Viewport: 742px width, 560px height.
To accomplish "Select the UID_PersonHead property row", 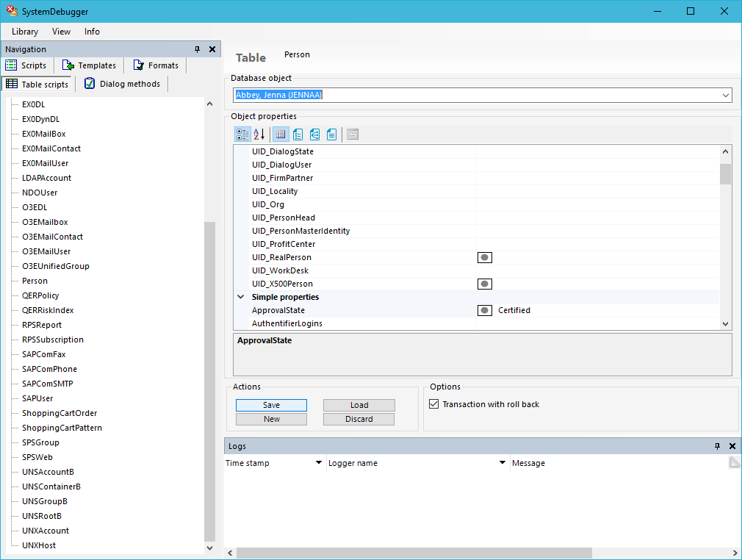I will coord(477,218).
